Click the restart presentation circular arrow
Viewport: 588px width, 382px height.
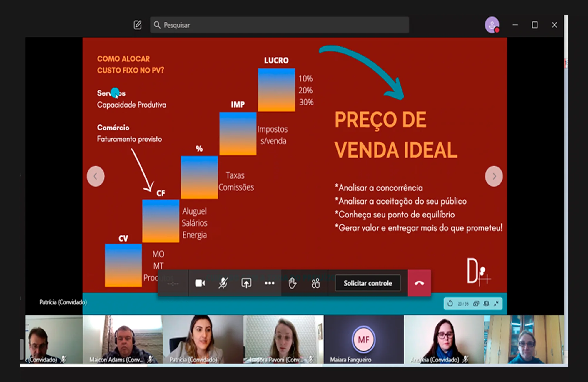pyautogui.click(x=450, y=304)
